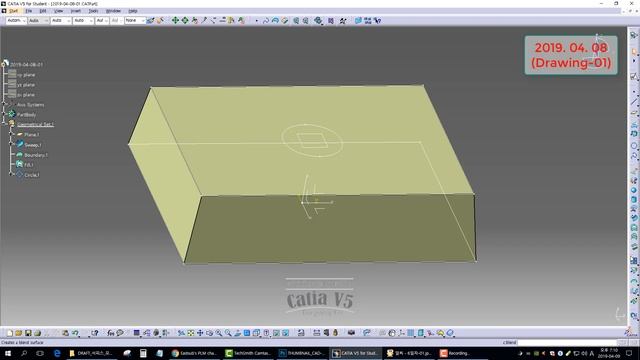Viewport: 640px width, 360px height.
Task: Select Fill.1 in the specification tree
Action: 28,165
